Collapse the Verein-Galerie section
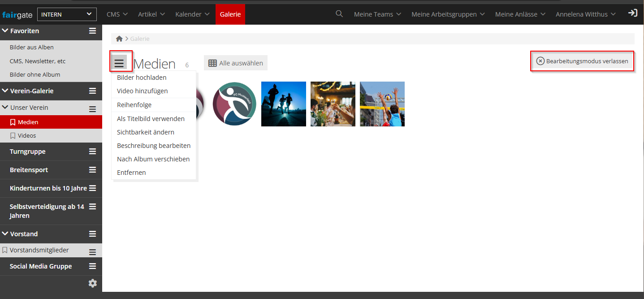 (5, 91)
